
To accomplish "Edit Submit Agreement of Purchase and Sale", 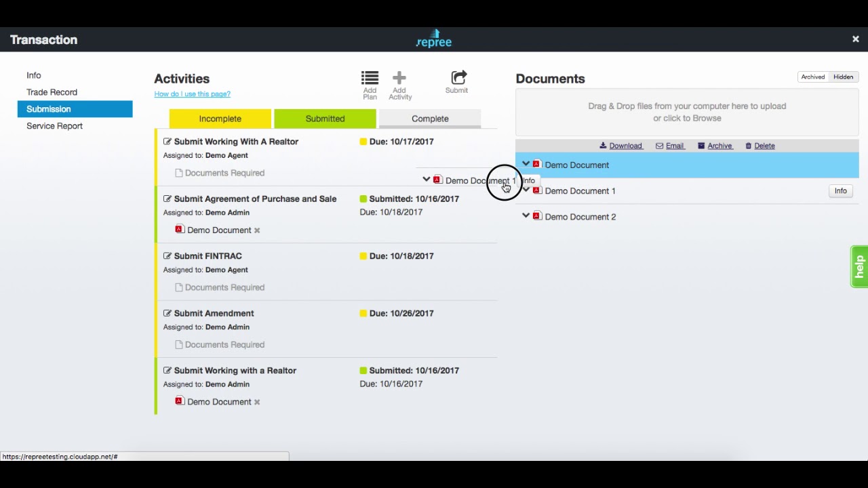I will (167, 199).
